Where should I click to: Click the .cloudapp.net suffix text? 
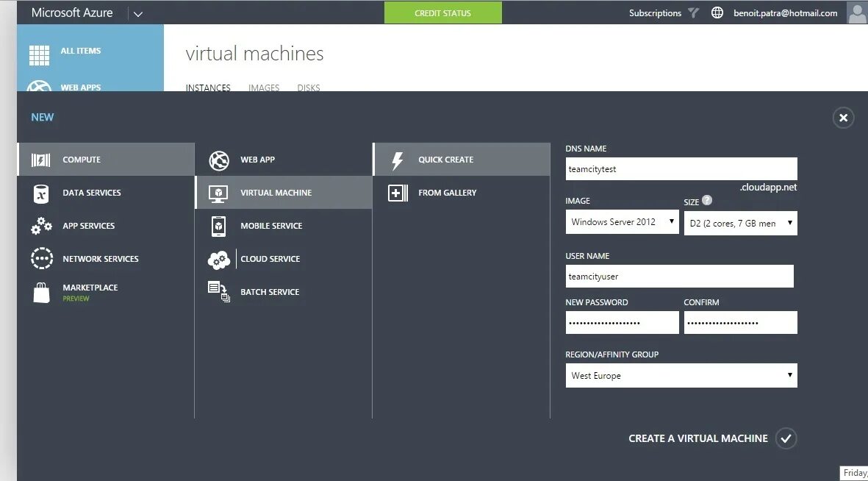pyautogui.click(x=768, y=188)
